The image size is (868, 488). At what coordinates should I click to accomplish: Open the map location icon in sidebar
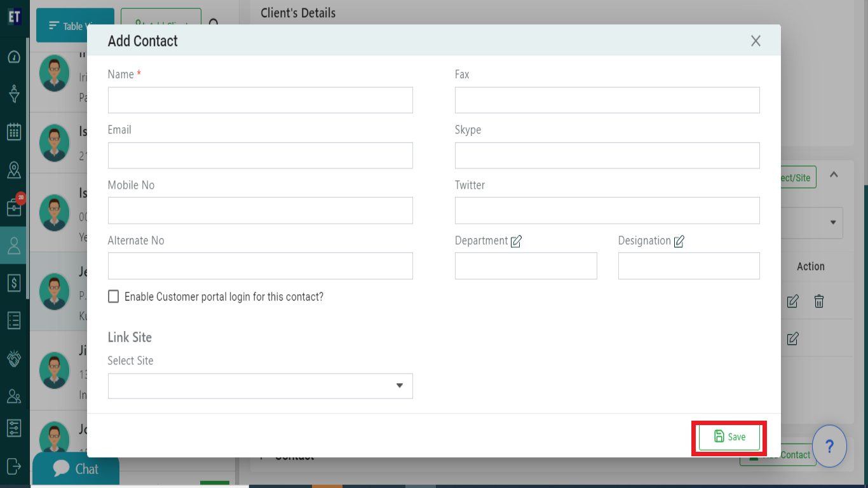tap(14, 170)
